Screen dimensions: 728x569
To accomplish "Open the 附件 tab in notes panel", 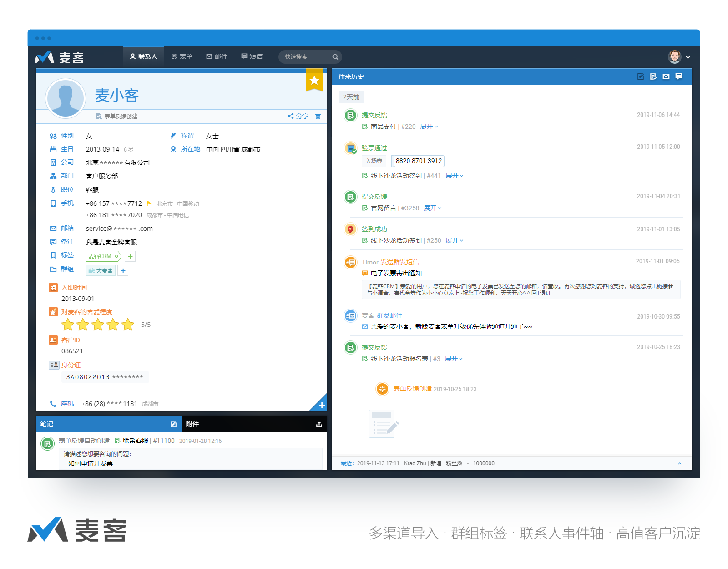I will click(193, 424).
